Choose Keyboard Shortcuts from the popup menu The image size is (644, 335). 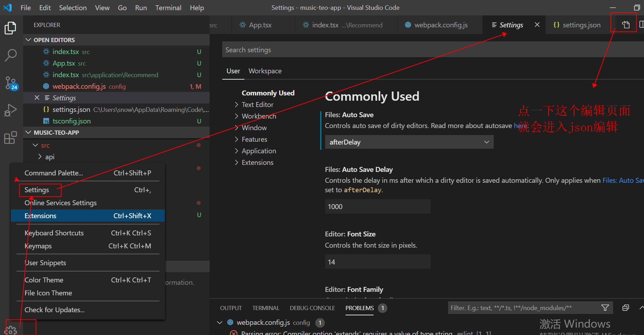click(88, 233)
